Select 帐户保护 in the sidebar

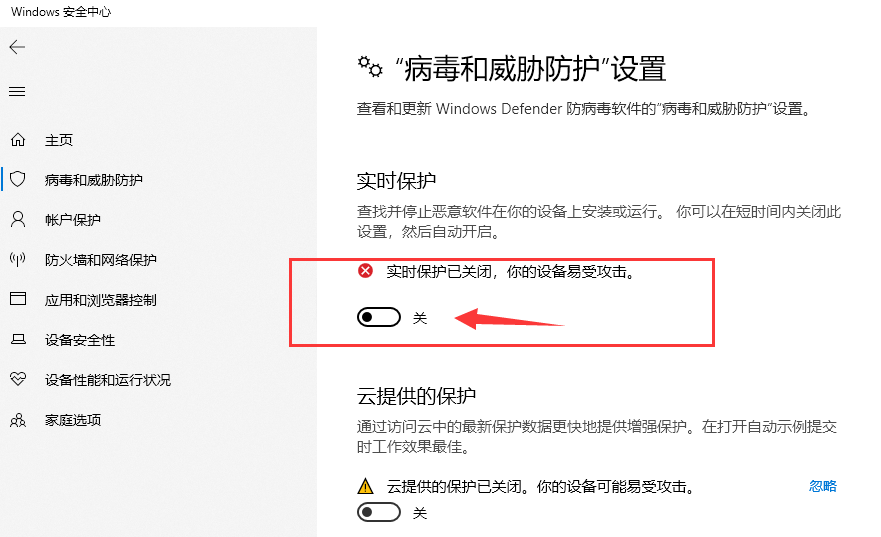click(72, 220)
